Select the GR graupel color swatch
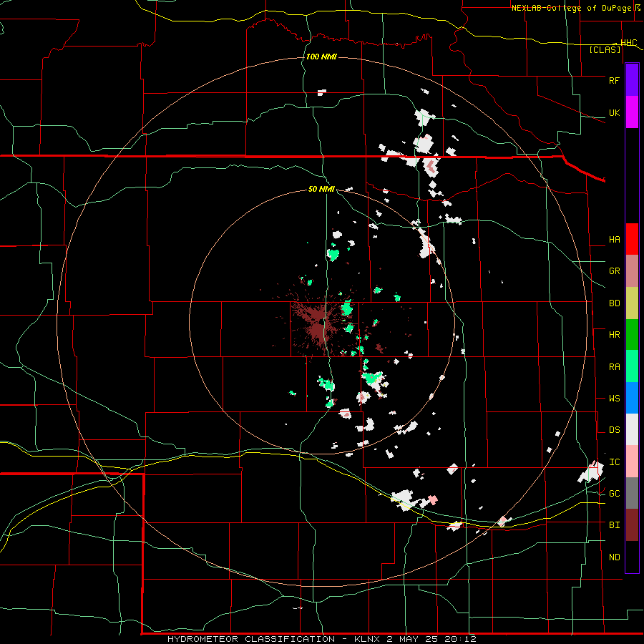This screenshot has width=644, height=644. click(x=632, y=271)
